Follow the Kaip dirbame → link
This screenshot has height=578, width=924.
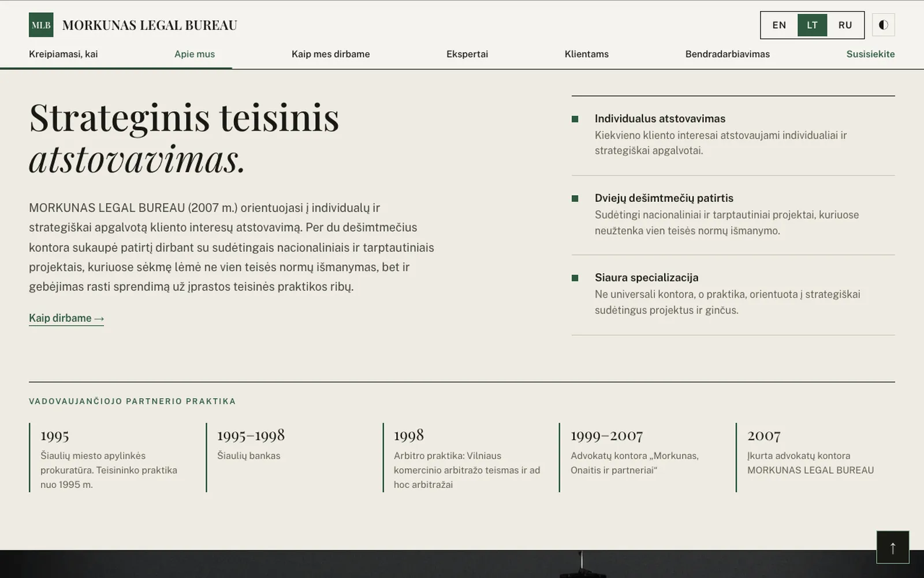click(66, 318)
